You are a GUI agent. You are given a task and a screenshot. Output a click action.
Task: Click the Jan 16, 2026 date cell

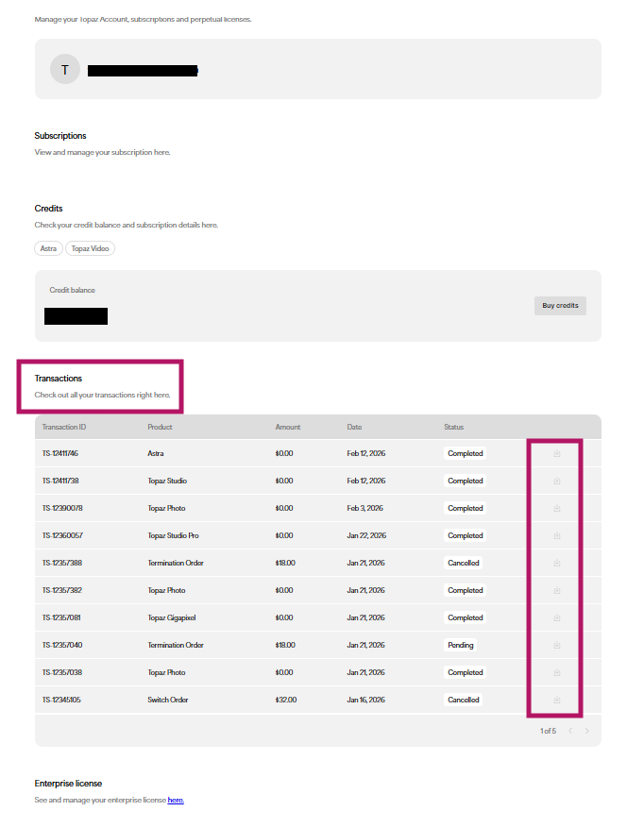click(x=366, y=701)
